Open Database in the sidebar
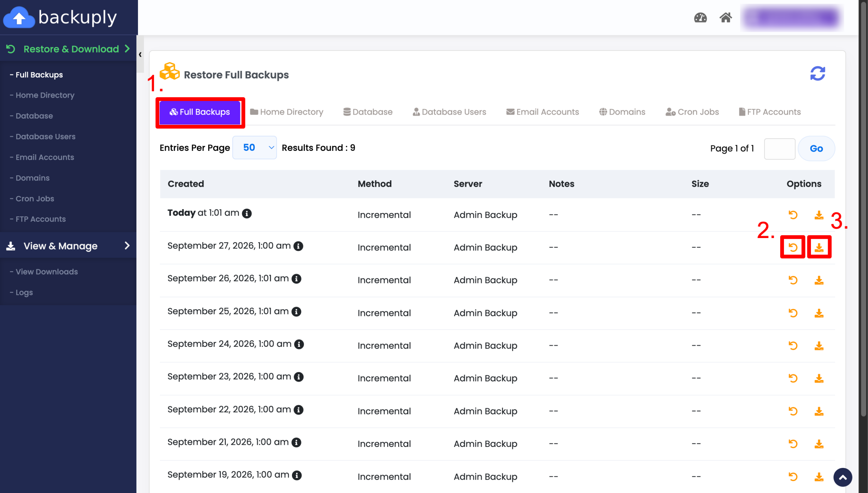Screen dimensions: 868x493 click(x=31, y=116)
